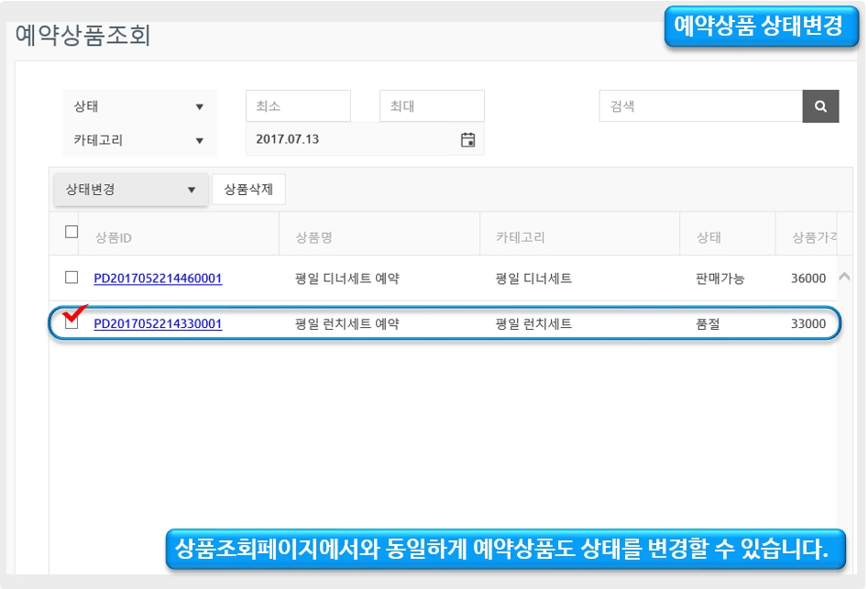Sort by the 상품명 column header
Image resolution: width=868 pixels, height=589 pixels.
tap(313, 237)
